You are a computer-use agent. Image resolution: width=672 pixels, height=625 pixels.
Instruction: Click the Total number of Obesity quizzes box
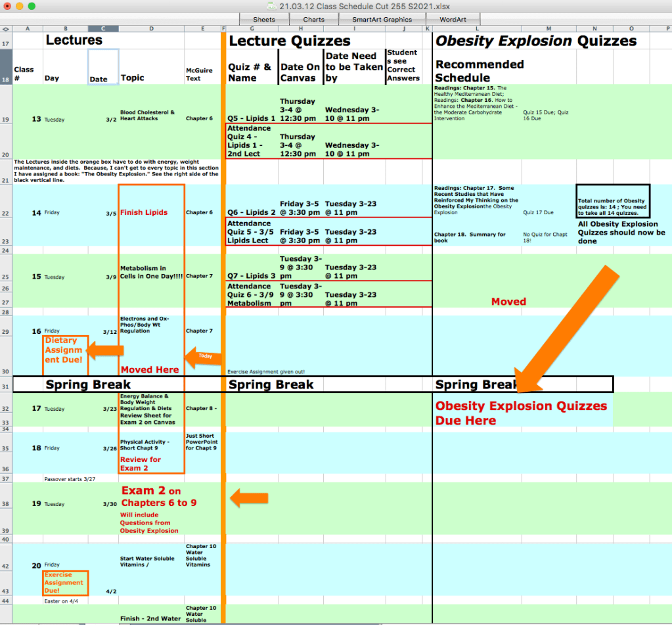(612, 204)
